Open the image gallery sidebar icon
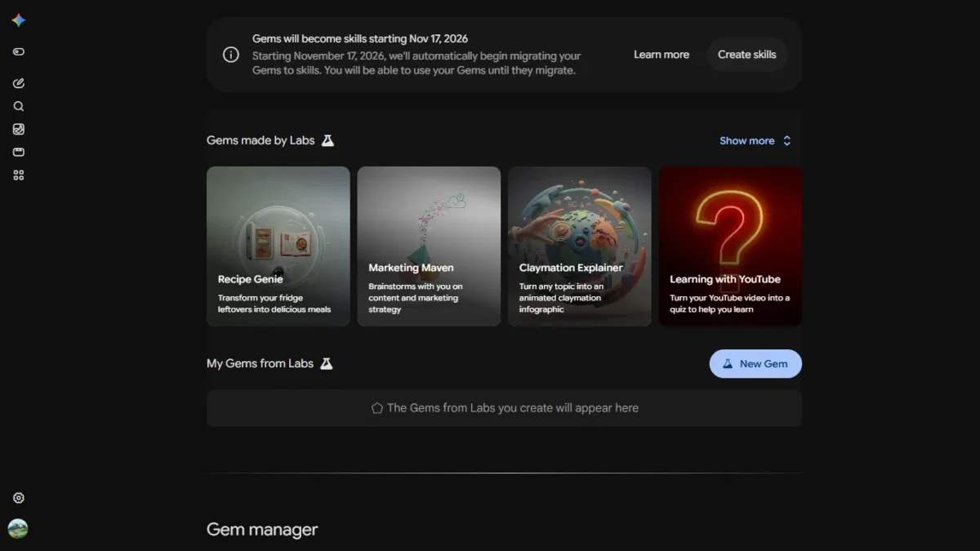This screenshot has height=551, width=980. point(18,129)
